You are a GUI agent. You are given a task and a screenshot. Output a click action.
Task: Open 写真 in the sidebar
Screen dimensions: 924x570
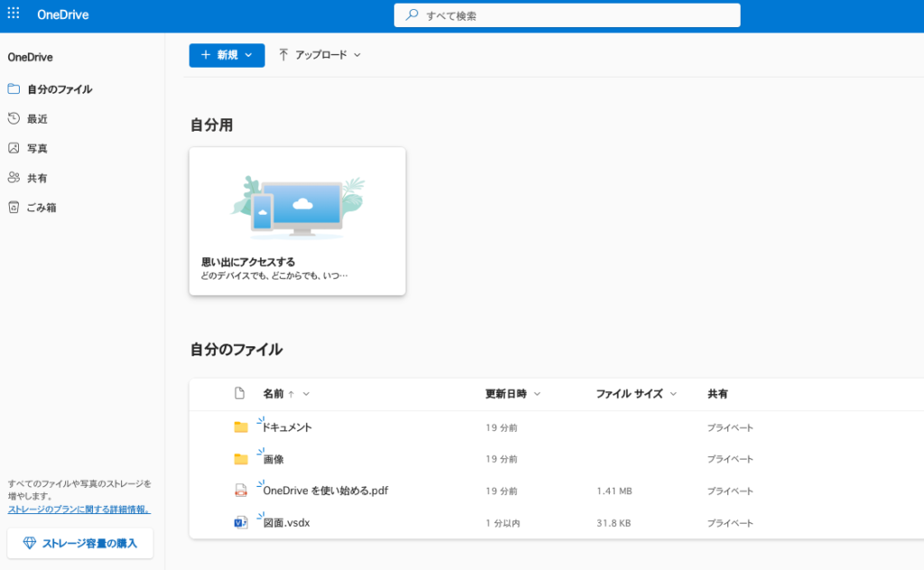[x=37, y=149]
